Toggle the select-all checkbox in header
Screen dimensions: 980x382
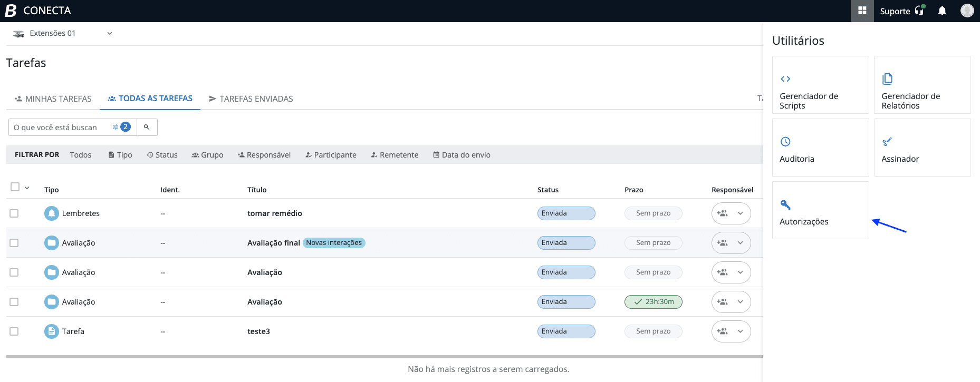click(x=15, y=187)
